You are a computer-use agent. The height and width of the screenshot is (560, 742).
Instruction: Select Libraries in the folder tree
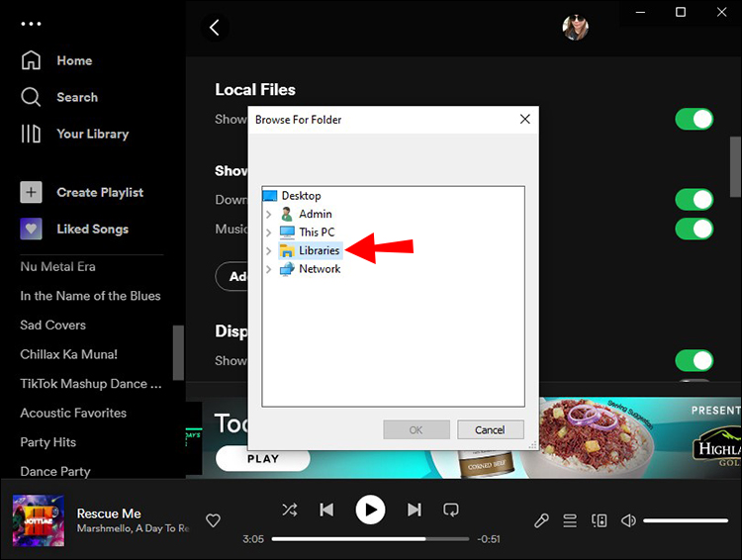coord(319,250)
